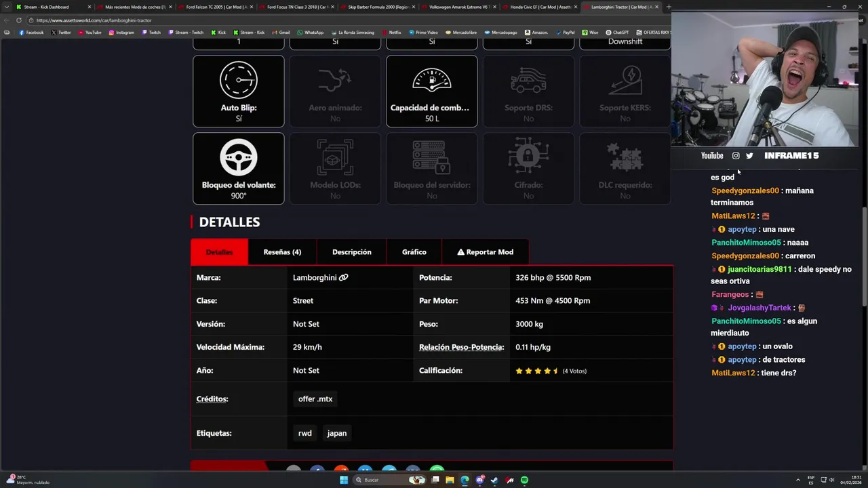Viewport: 868px width, 488px height.
Task: Open Netflix bookmark
Action: [392, 33]
